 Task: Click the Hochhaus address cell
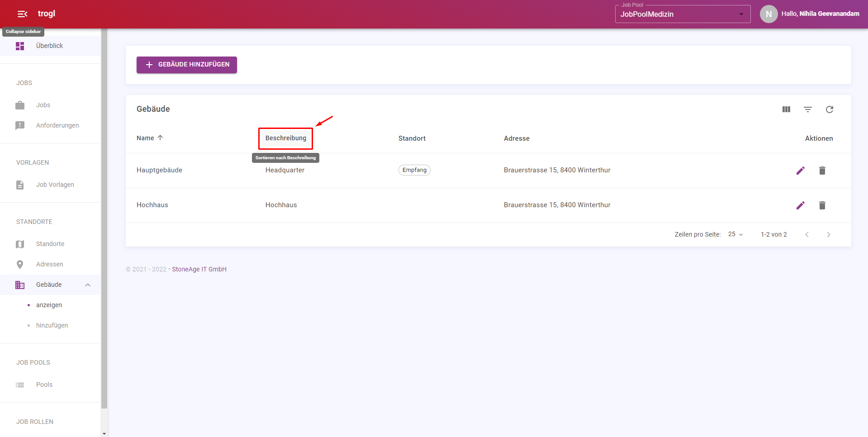point(557,205)
